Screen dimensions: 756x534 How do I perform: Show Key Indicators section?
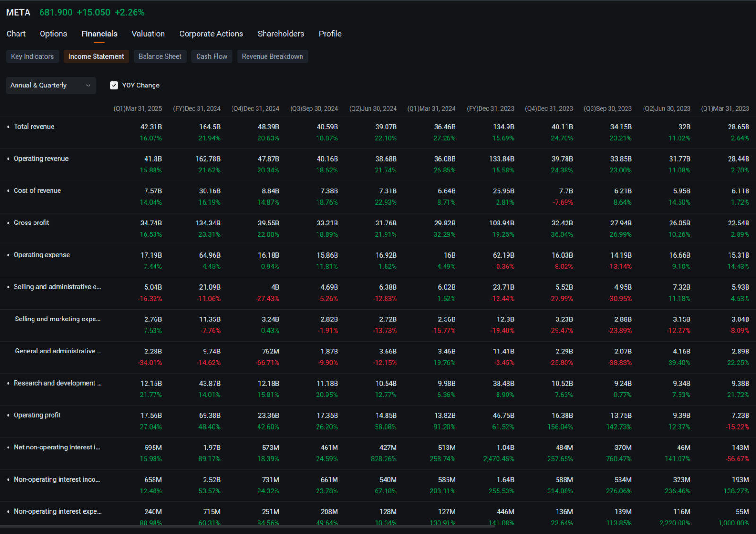[x=33, y=56]
